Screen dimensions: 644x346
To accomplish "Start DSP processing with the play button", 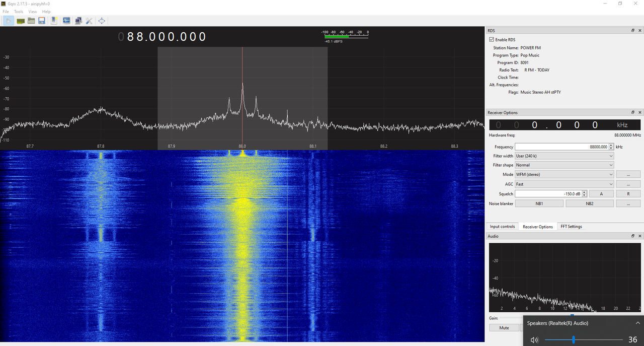I will click(9, 21).
